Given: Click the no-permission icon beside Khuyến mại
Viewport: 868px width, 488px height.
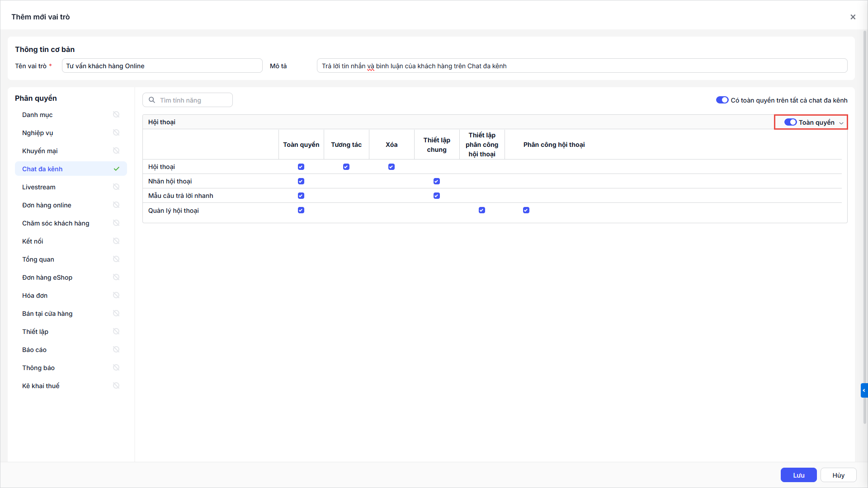Looking at the screenshot, I should coord(116,151).
